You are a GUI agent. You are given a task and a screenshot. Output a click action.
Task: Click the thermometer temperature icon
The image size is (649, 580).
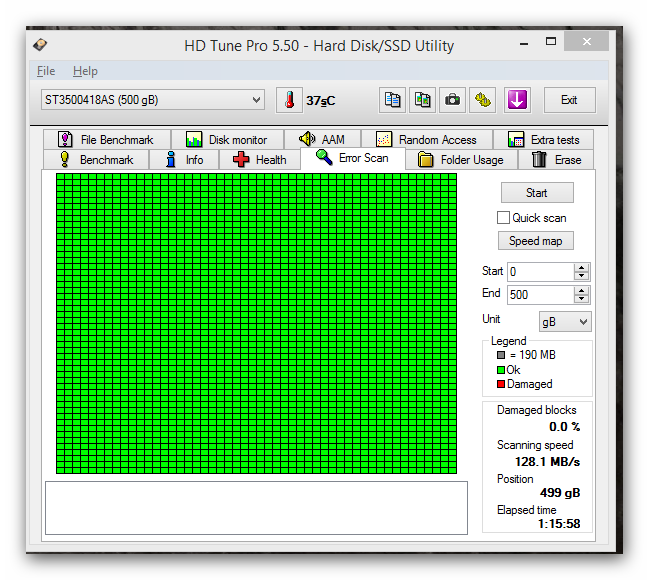289,100
